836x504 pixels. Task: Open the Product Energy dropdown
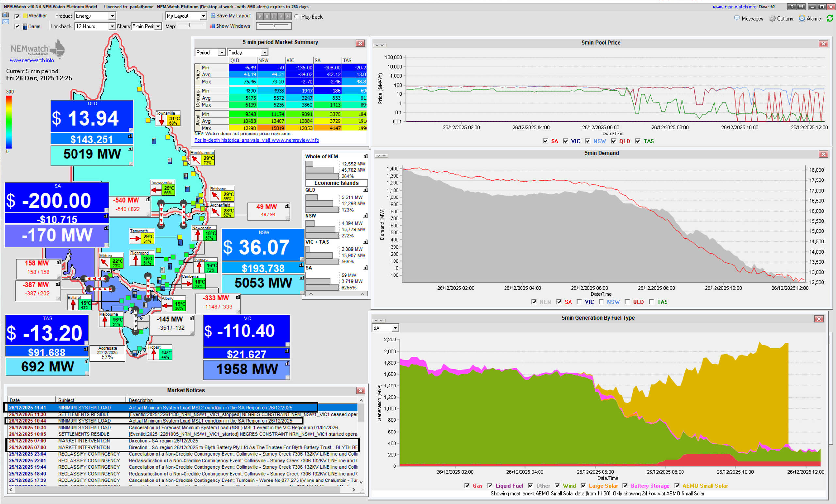click(x=112, y=16)
